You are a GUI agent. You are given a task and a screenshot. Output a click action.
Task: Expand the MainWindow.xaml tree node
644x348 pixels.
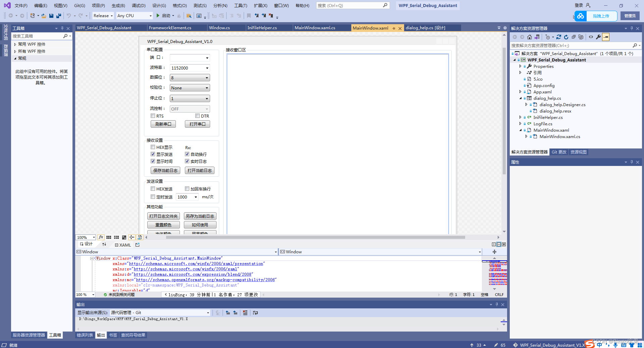tap(521, 130)
